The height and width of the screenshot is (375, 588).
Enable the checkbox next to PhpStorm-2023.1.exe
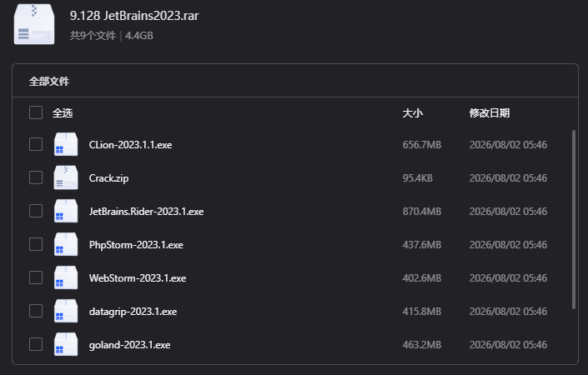[36, 244]
